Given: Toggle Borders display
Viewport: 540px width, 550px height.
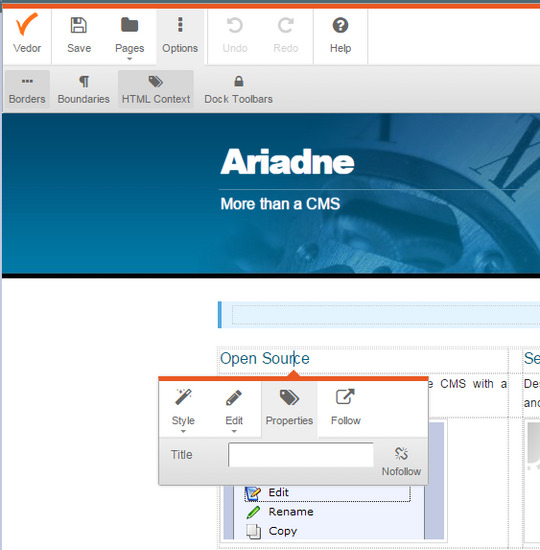Looking at the screenshot, I should 27,89.
